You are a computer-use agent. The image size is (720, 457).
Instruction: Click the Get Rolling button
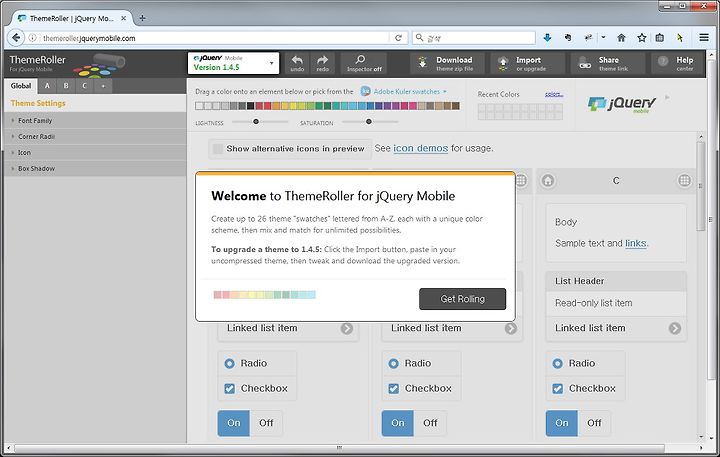(x=462, y=299)
